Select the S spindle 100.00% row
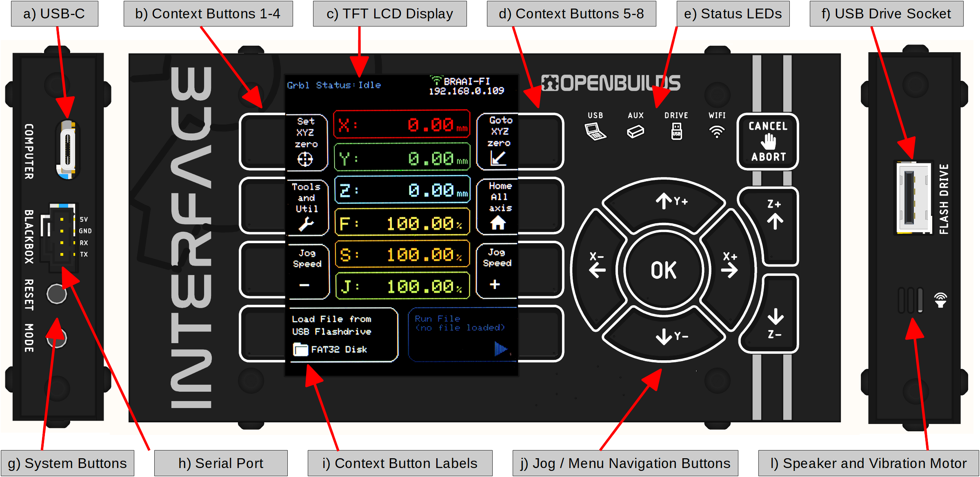Screen dimensions: 980x477 click(x=402, y=255)
